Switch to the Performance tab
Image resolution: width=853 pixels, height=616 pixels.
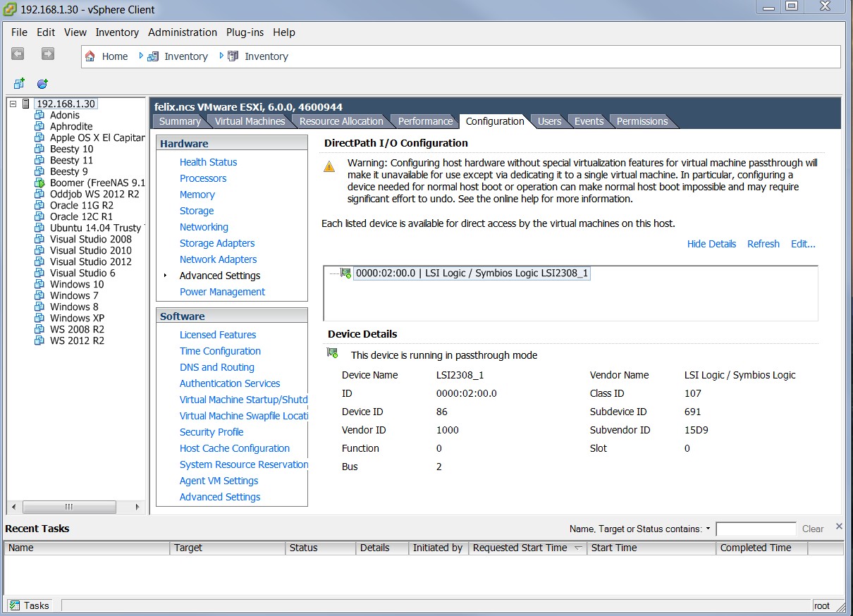point(425,121)
